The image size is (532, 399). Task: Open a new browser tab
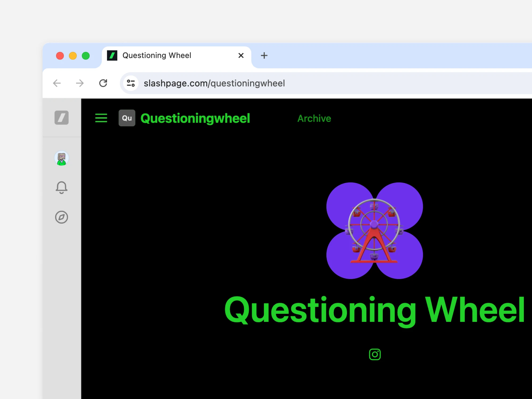coord(264,55)
